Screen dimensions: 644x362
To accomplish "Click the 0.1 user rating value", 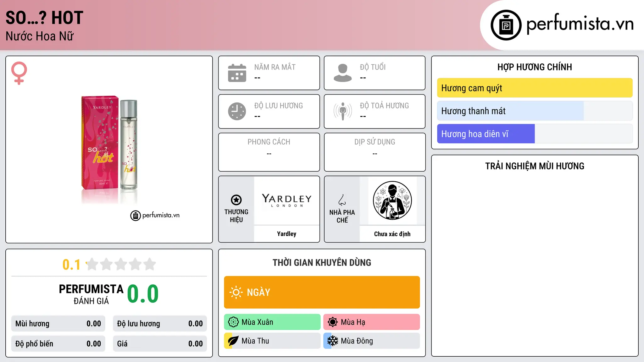I will pos(71,265).
